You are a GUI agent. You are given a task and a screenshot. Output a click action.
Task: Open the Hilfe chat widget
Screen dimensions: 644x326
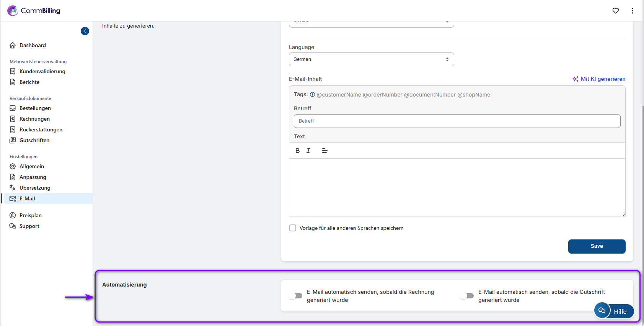(x=614, y=311)
